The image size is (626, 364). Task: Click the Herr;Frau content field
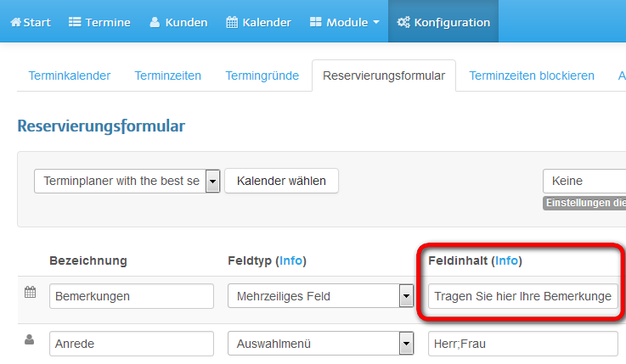point(523,344)
